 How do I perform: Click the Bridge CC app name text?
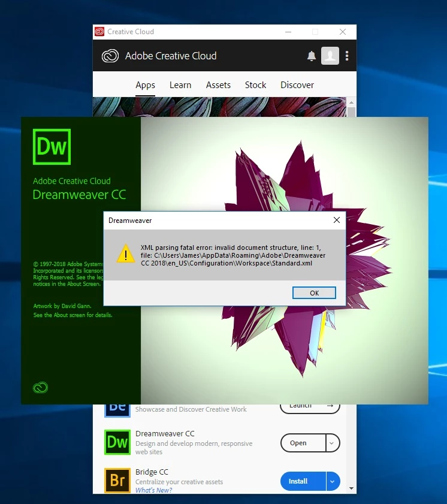coord(152,472)
